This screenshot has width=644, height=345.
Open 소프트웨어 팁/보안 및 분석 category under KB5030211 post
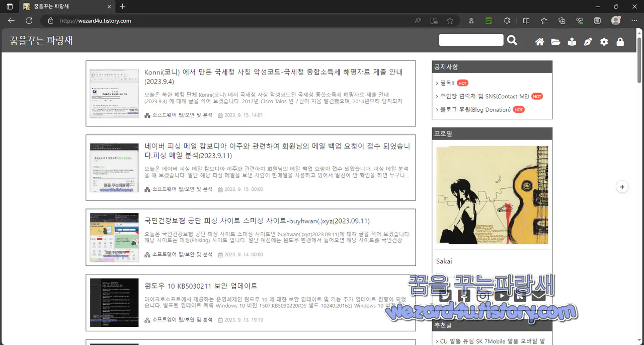click(x=182, y=320)
